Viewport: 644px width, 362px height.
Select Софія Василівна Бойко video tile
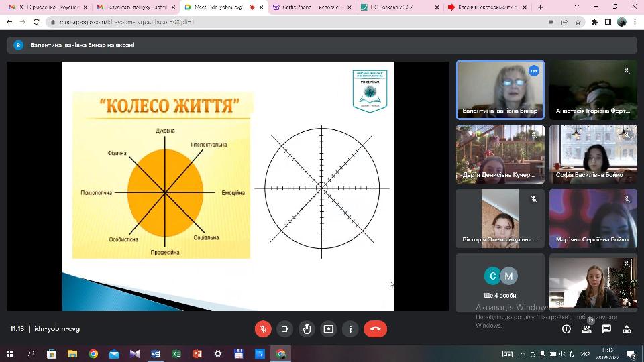[x=593, y=154]
